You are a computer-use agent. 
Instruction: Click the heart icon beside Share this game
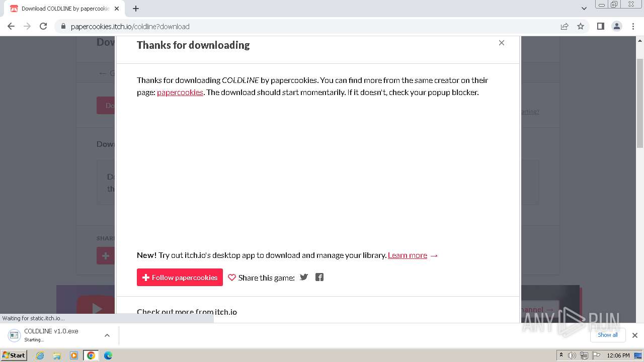tap(232, 278)
